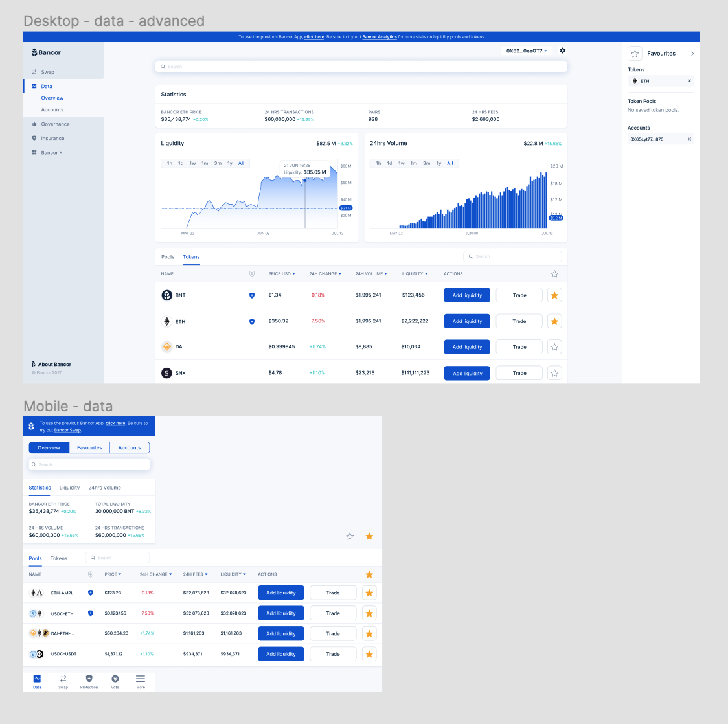This screenshot has width=728, height=724.
Task: Click the $31M marker on Liquidity chart
Action: tap(346, 208)
